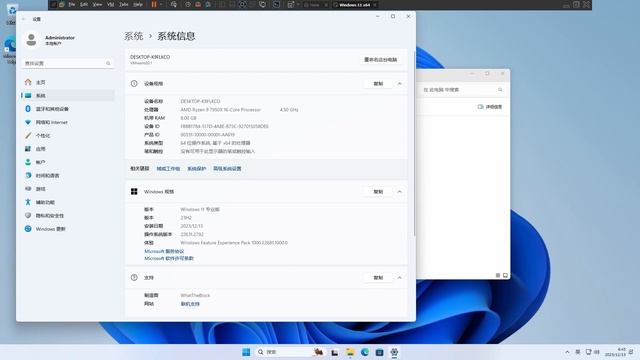Open the 主页 home page in Settings sidebar

[67, 82]
